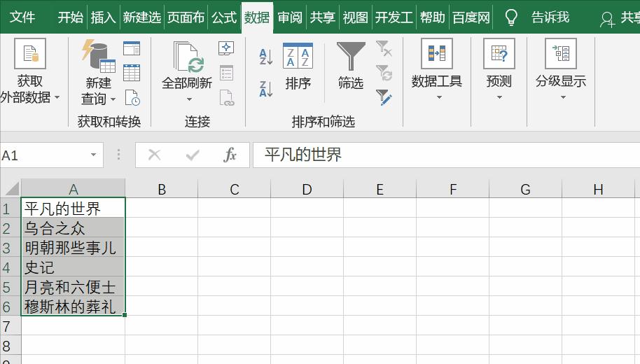The height and width of the screenshot is (364, 640).
Task: Click the formula bar showing 平凡的世界
Action: [447, 155]
